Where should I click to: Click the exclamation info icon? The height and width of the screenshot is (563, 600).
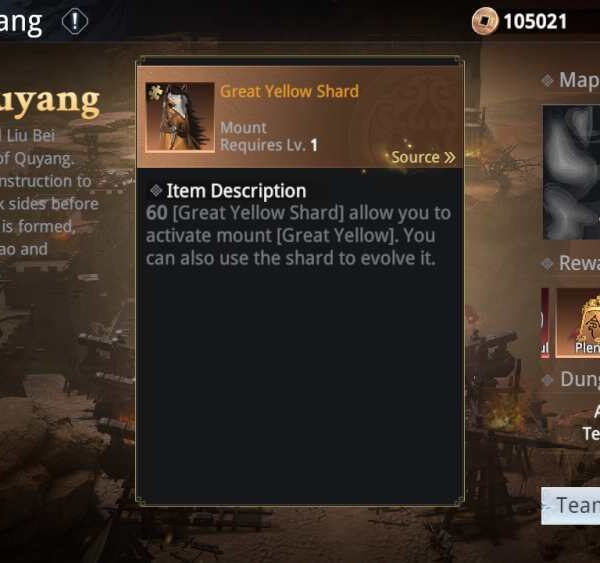(x=75, y=21)
